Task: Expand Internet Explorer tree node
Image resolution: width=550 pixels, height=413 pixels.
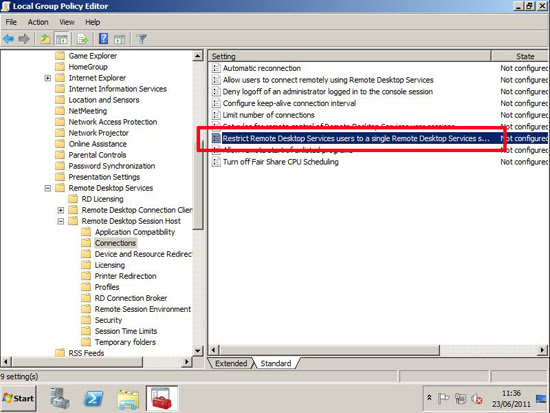Action: coord(48,78)
